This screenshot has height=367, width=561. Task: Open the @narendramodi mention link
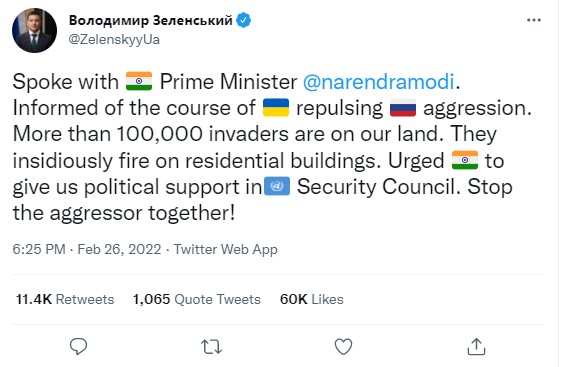379,82
